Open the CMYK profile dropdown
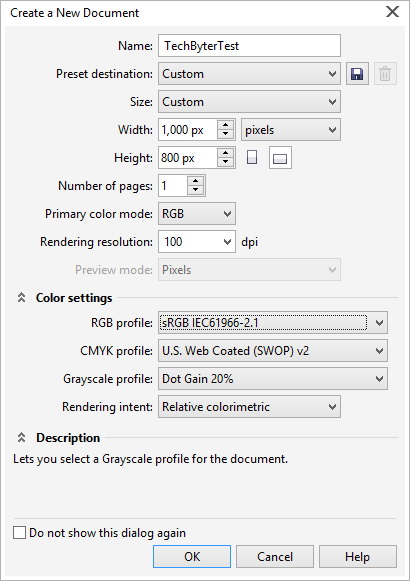The width and height of the screenshot is (410, 581). pyautogui.click(x=273, y=351)
